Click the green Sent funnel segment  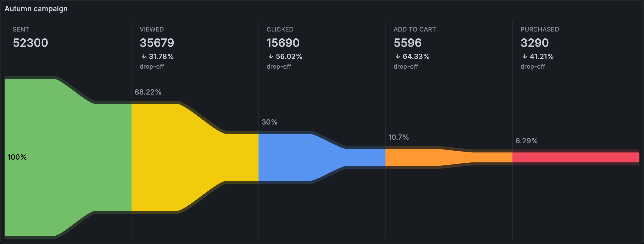tap(68, 157)
